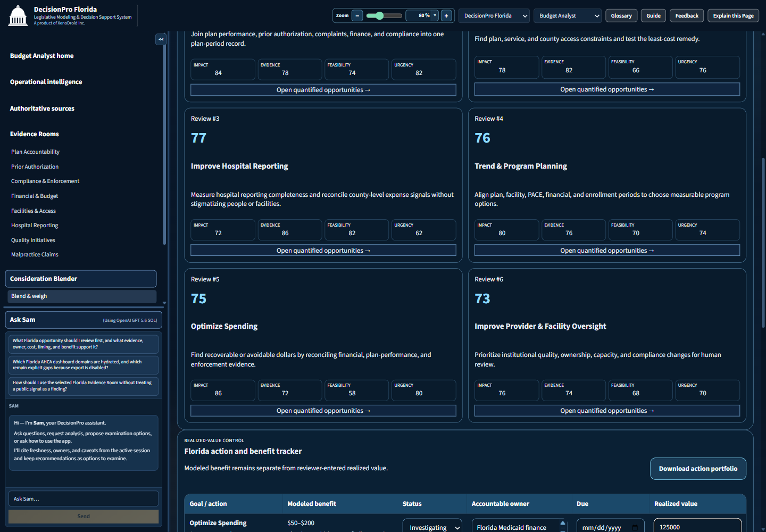Open the DecisionPro Florida dropdown
The height and width of the screenshot is (532, 766).
[494, 15]
